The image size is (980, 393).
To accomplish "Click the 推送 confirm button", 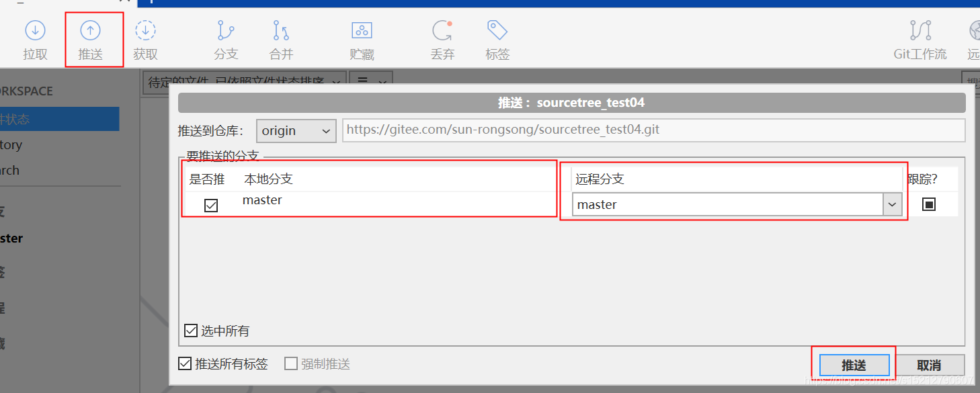I will click(854, 365).
